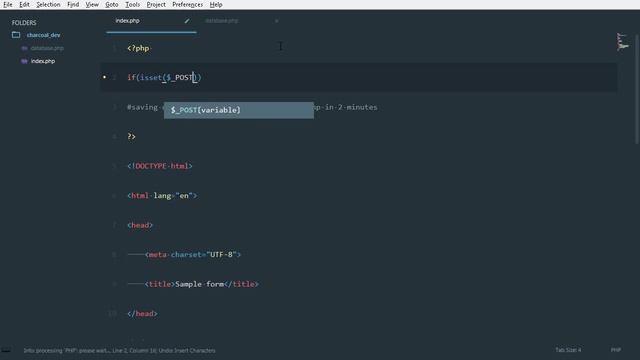This screenshot has width=640, height=360.
Task: Click the status bar message text
Action: coord(119,351)
